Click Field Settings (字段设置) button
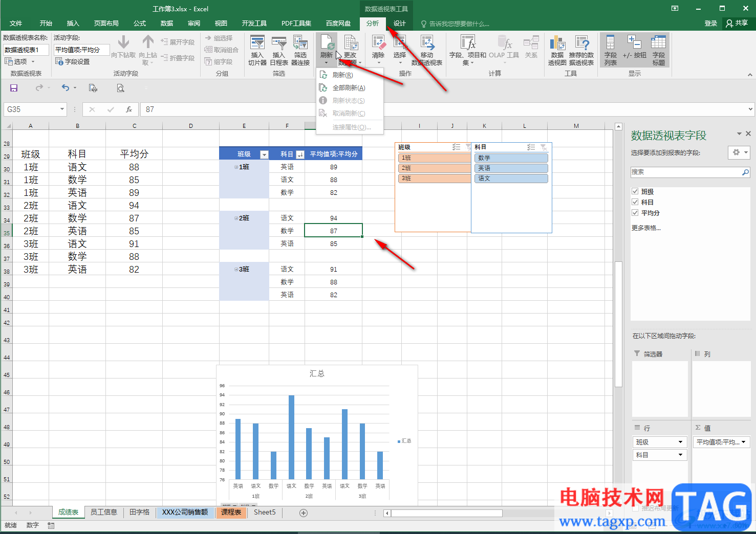Viewport: 756px width, 534px height. pyautogui.click(x=73, y=61)
